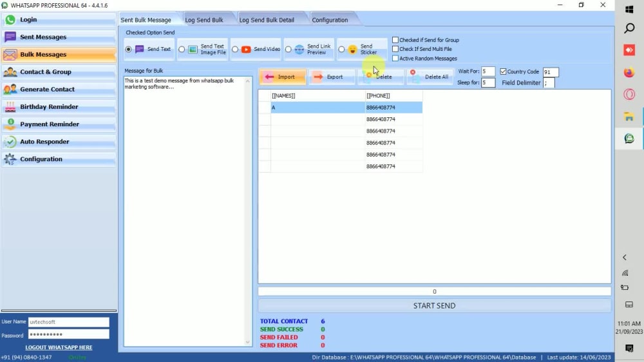Click the Send Link Preview globe icon

point(299,50)
